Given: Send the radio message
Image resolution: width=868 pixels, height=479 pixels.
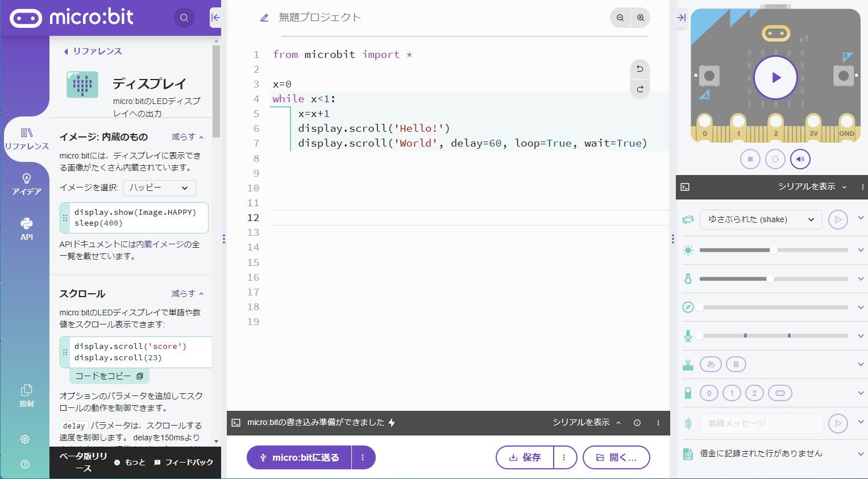Looking at the screenshot, I should [838, 423].
